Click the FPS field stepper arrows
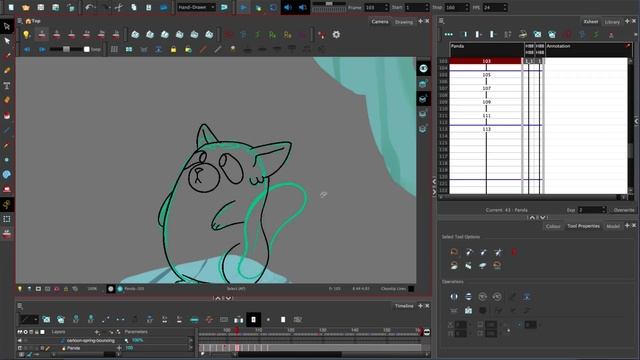The height and width of the screenshot is (360, 640). (x=505, y=7)
